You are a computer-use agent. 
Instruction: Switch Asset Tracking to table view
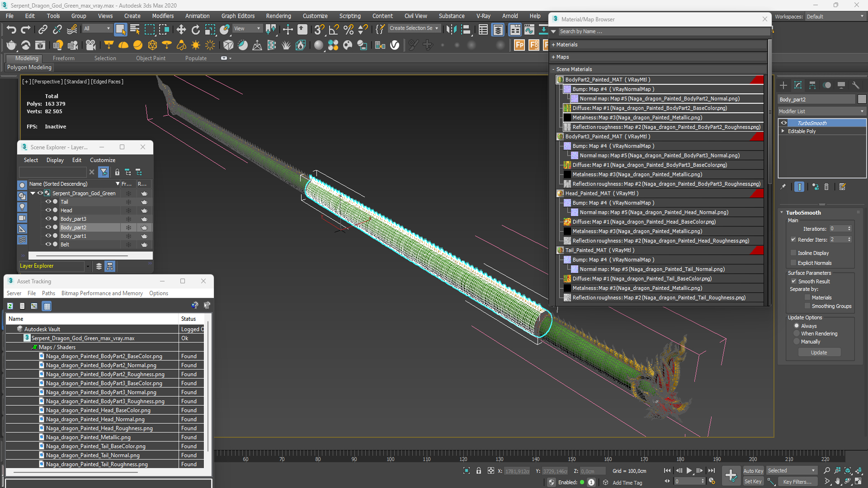point(47,306)
